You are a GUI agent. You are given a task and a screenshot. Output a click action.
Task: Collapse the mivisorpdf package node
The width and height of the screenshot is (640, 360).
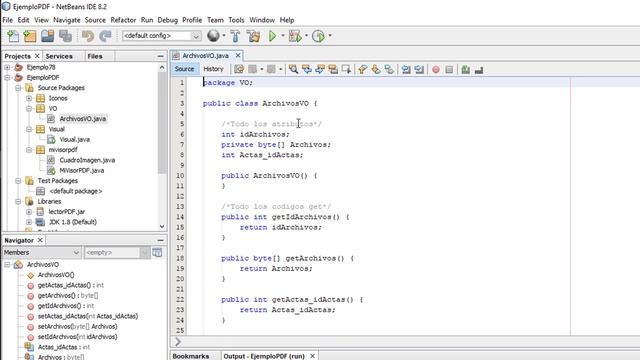click(x=29, y=150)
